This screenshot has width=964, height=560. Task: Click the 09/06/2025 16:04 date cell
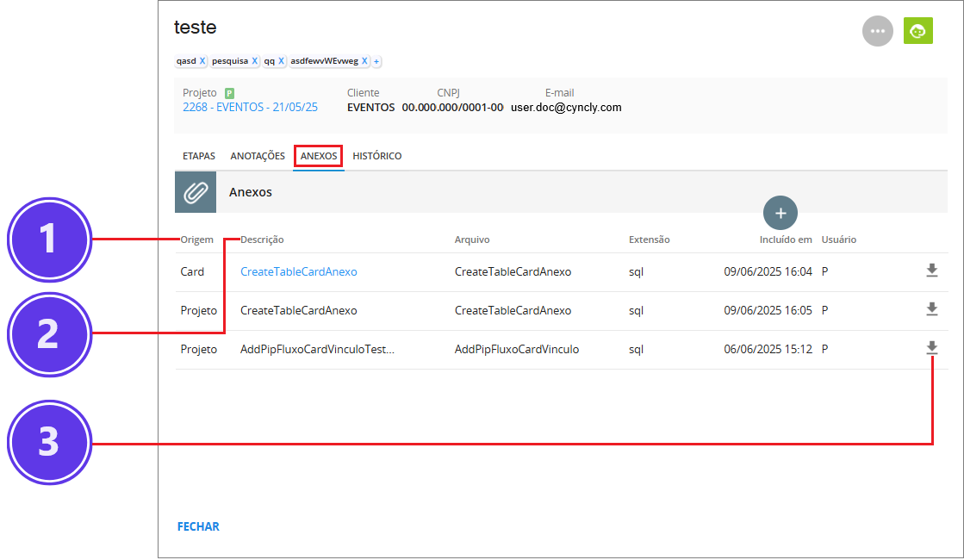[x=768, y=271]
